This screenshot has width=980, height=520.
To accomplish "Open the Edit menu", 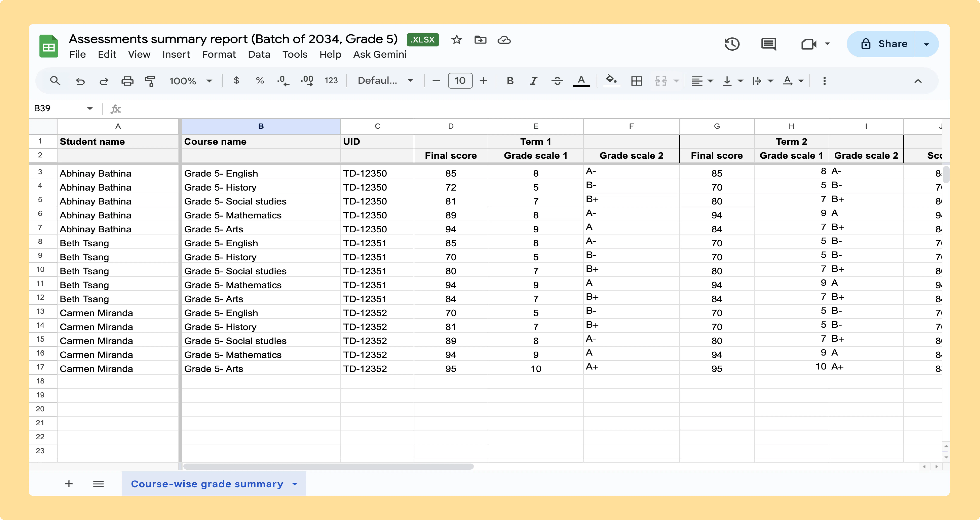I will point(107,54).
